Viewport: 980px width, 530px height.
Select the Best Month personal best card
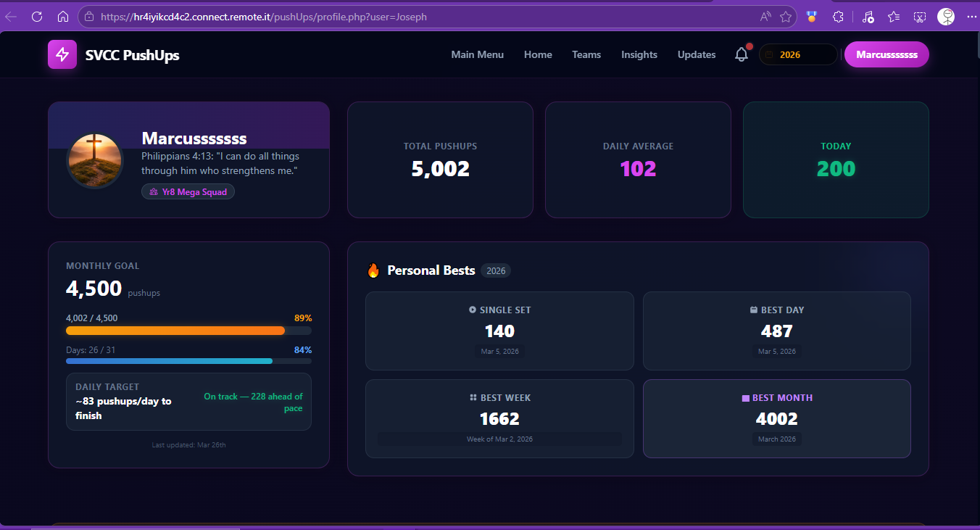pos(776,418)
